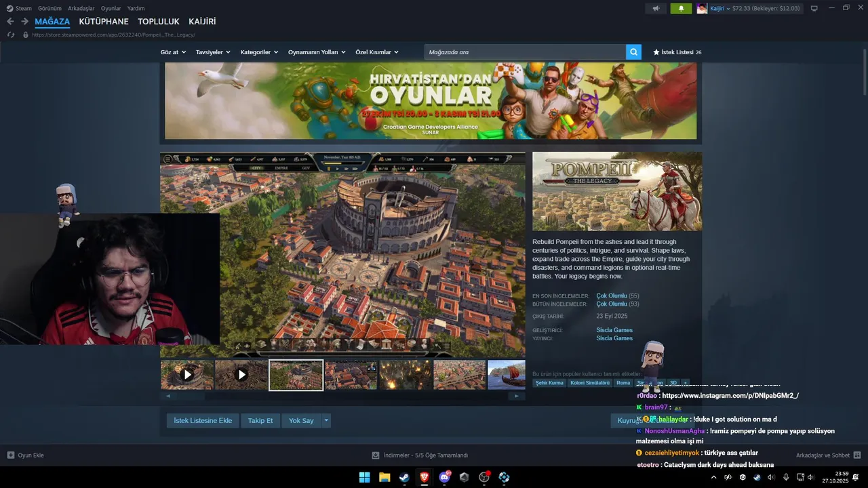Open the Arkadaşlar menu

81,8
